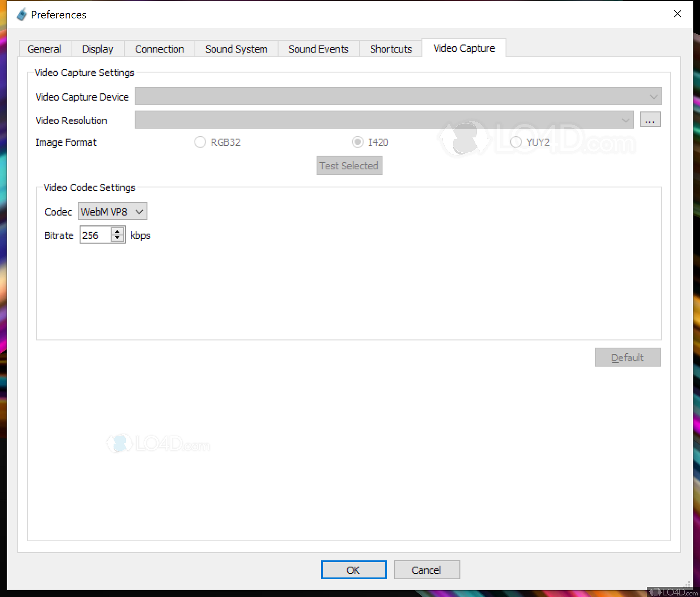
Task: Switch to the General tab
Action: [44, 49]
